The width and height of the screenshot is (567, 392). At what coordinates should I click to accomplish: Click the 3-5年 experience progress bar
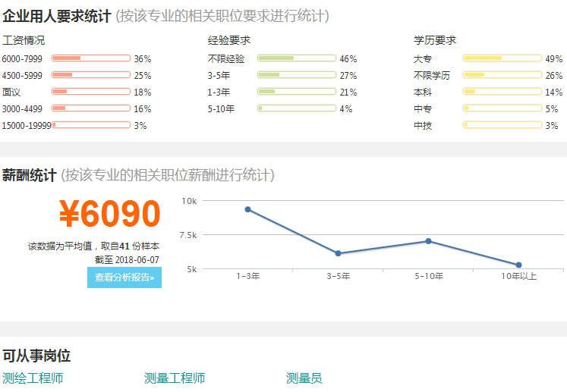coord(297,75)
